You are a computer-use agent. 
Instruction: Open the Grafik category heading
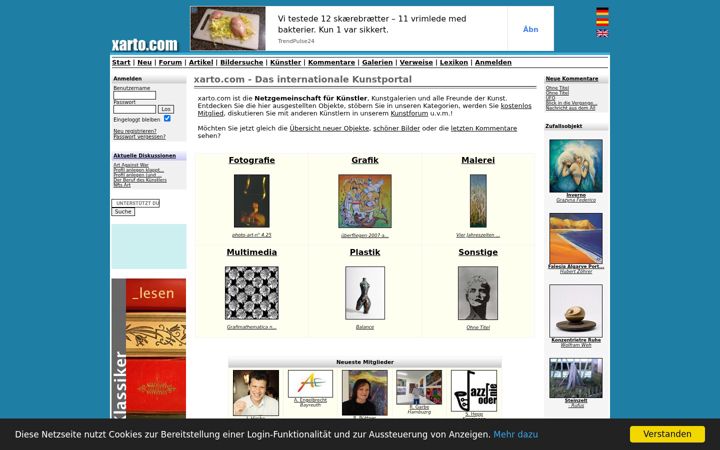tap(365, 160)
